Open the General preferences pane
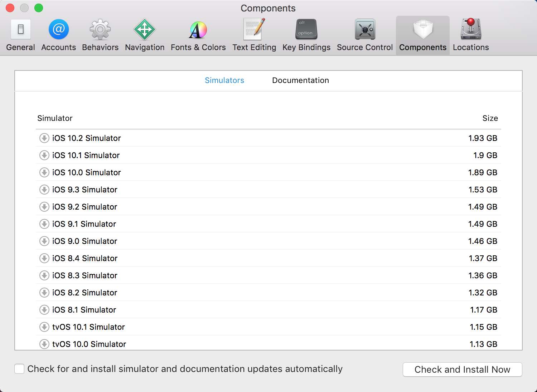Image resolution: width=537 pixels, height=392 pixels. (21, 35)
